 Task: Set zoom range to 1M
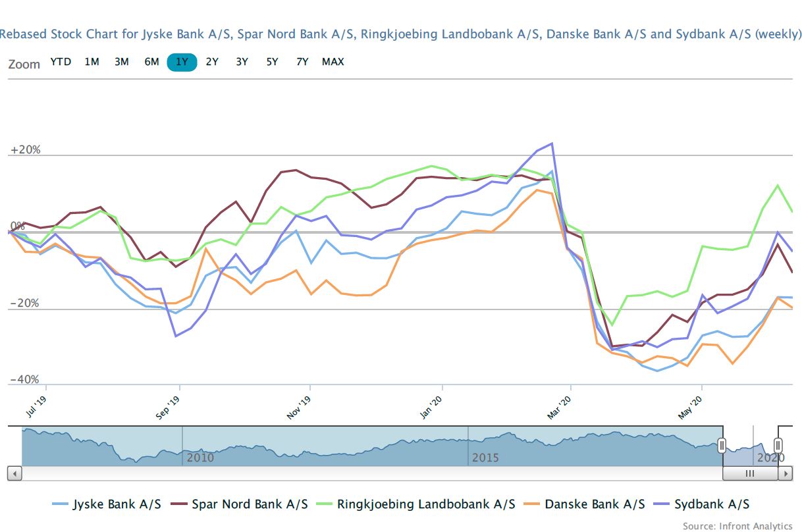92,62
